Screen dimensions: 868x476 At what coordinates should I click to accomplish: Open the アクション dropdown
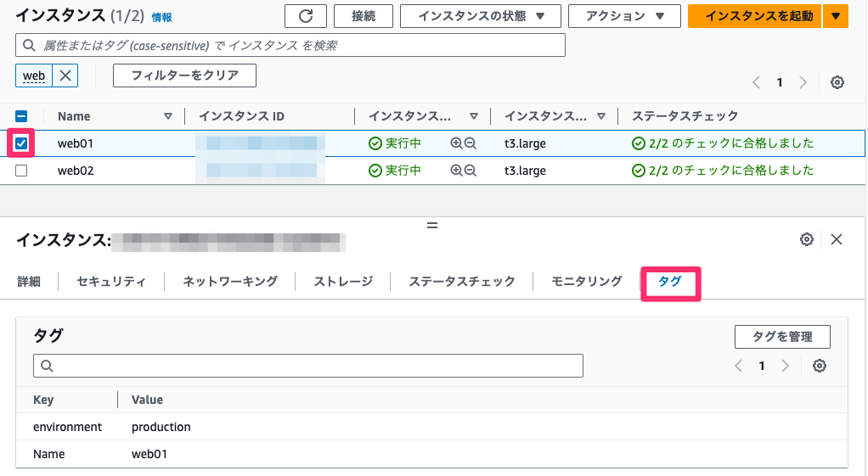[x=624, y=16]
